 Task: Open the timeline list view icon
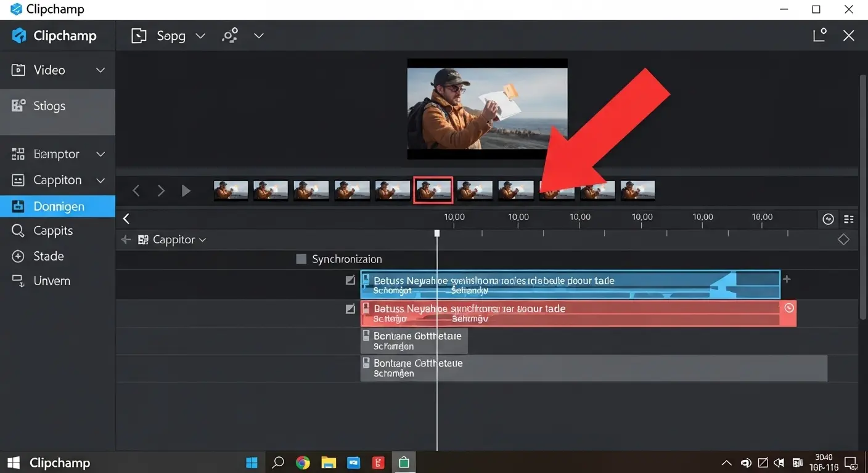point(849,219)
